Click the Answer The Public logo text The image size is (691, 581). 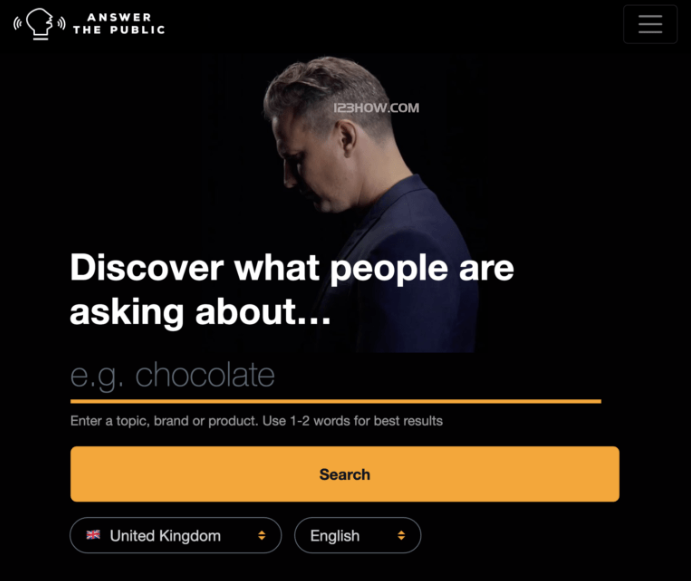(119, 24)
